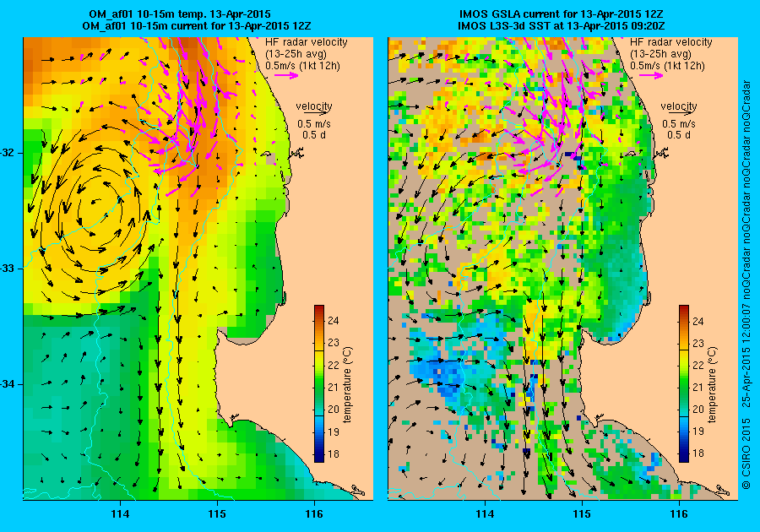Click longitude '116' under right map
Screen dimensions: 760x532
coord(679,514)
